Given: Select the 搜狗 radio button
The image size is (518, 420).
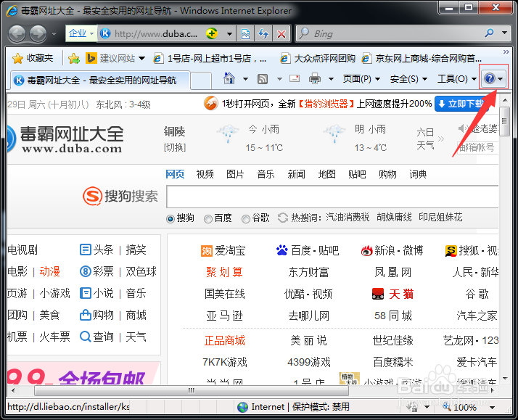Looking at the screenshot, I should coord(170,218).
